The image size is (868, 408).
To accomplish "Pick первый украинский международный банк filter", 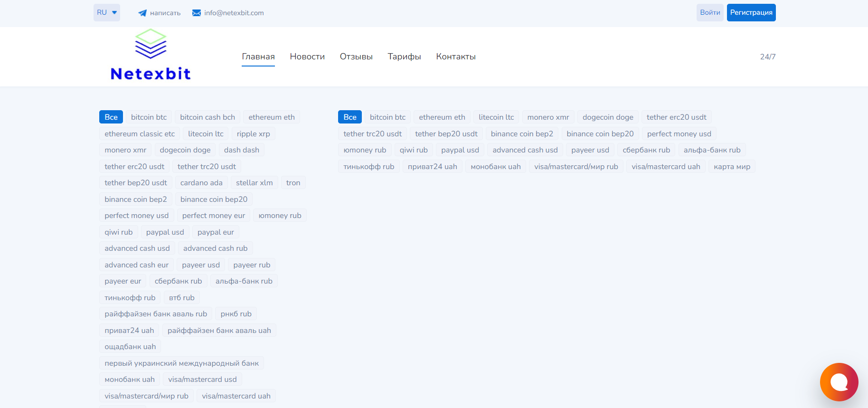I will pyautogui.click(x=182, y=363).
